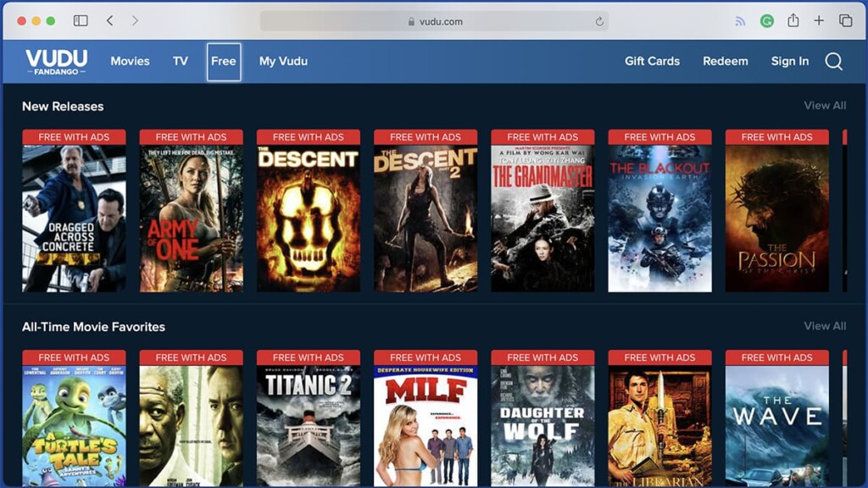Open the Daughter of the Wolf poster
The width and height of the screenshot is (868, 488).
542,419
